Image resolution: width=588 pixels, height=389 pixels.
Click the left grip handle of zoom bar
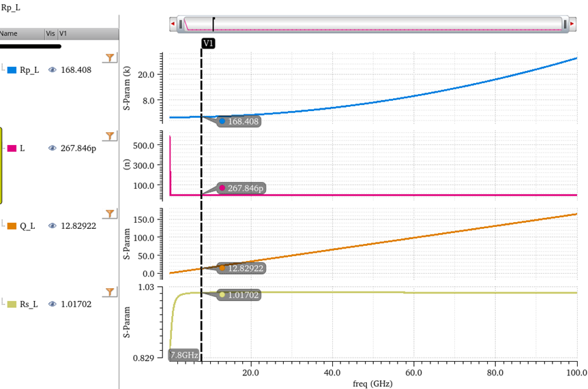[181, 24]
